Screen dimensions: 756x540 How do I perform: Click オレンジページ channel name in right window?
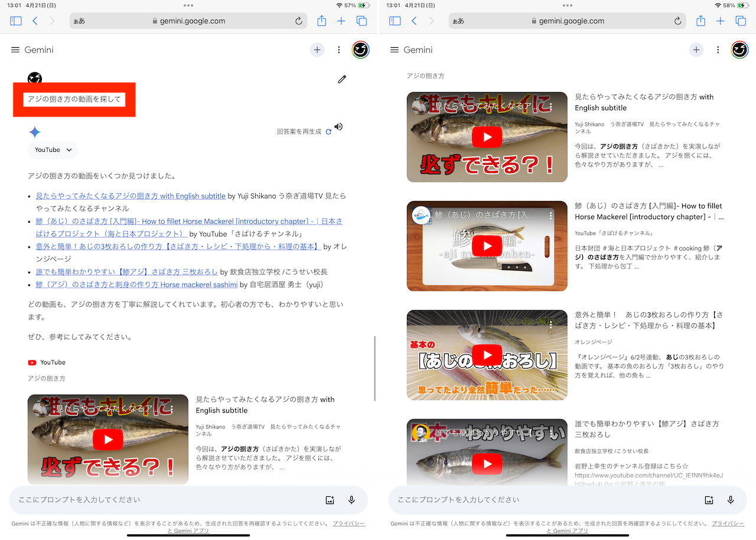click(594, 342)
